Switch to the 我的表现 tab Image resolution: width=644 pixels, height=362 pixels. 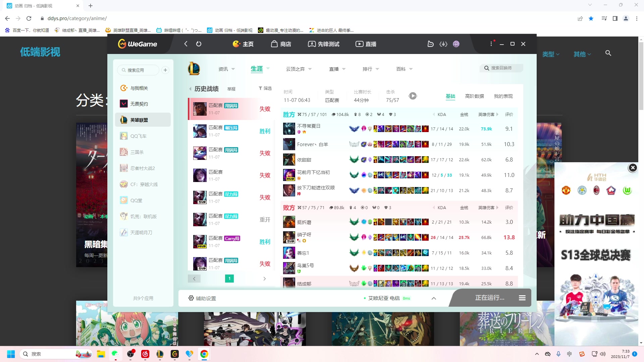coord(503,96)
